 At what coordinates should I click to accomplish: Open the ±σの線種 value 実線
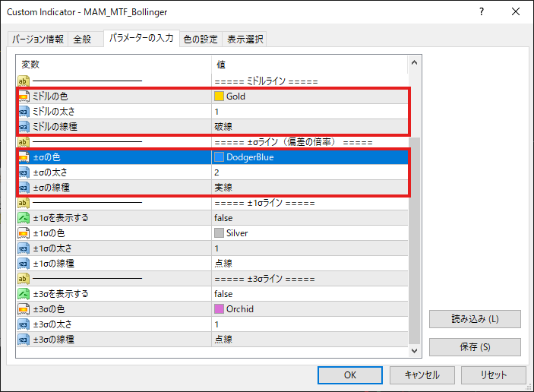310,188
